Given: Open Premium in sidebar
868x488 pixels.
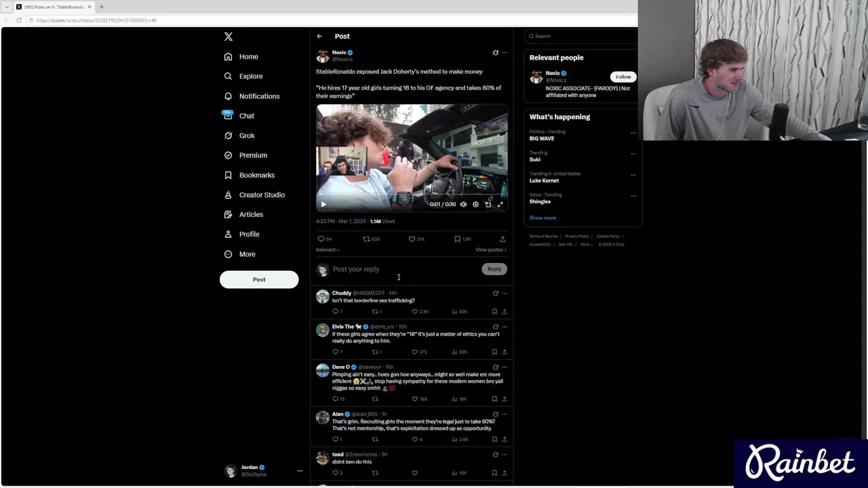Looking at the screenshot, I should click(x=245, y=155).
